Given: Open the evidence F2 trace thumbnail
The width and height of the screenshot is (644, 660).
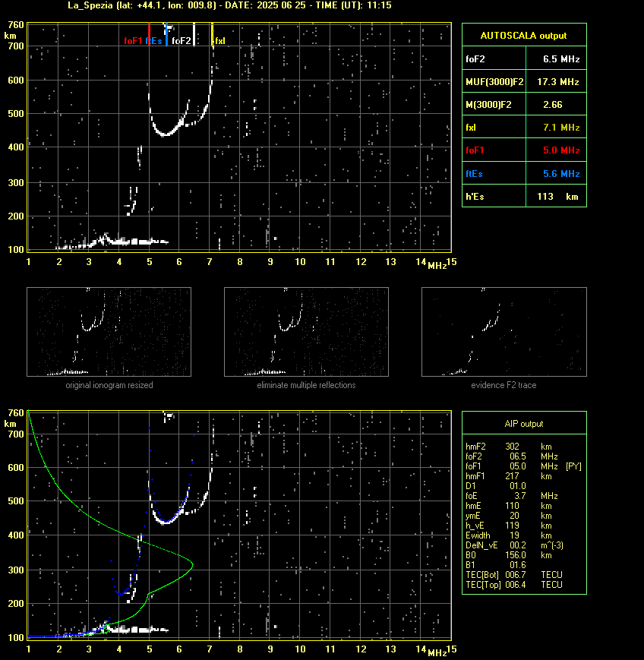Looking at the screenshot, I should coord(504,332).
